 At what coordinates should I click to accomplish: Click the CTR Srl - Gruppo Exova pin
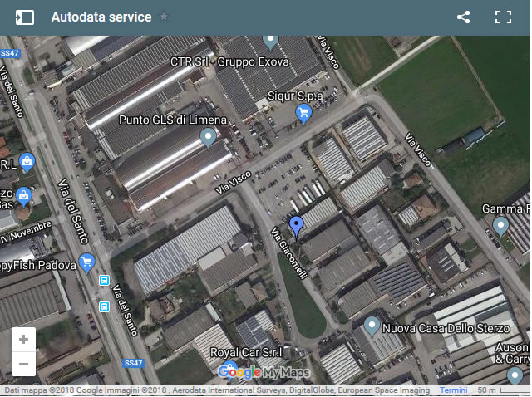pos(270,43)
